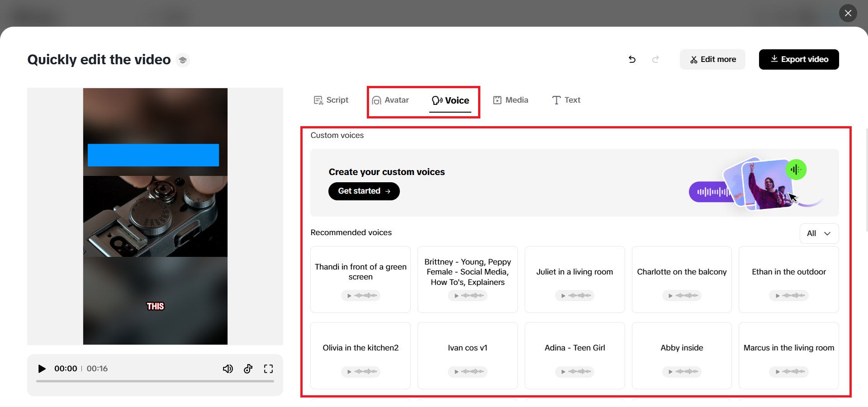
Task: Open the All voices filter dropdown
Action: tap(819, 233)
